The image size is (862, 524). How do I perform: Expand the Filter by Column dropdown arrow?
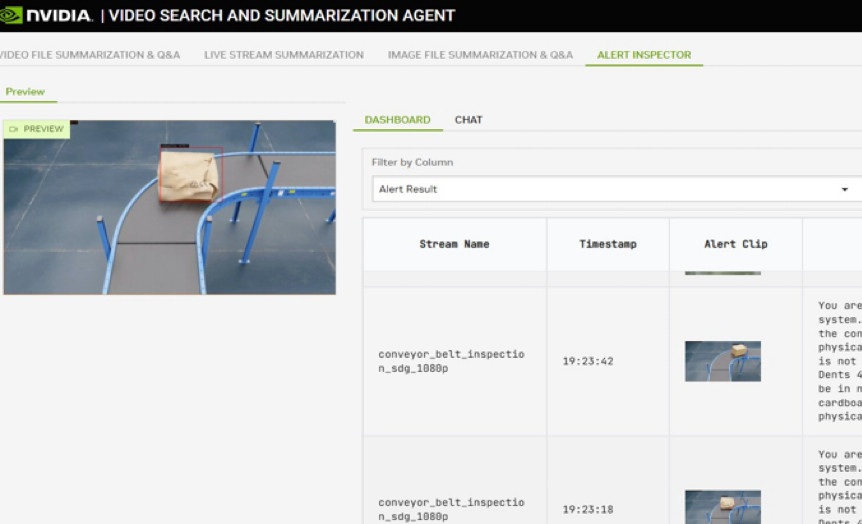point(845,189)
